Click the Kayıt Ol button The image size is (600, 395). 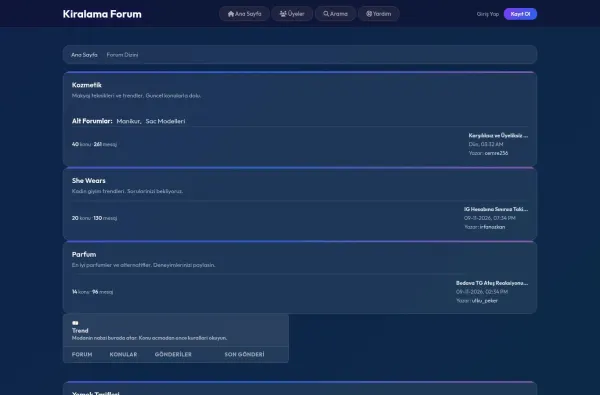click(520, 14)
